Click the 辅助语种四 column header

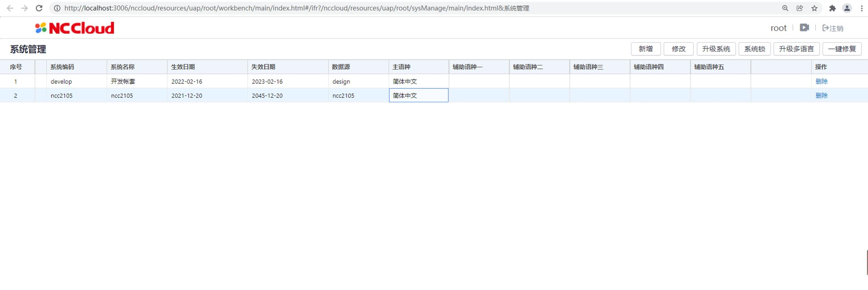pyautogui.click(x=660, y=67)
